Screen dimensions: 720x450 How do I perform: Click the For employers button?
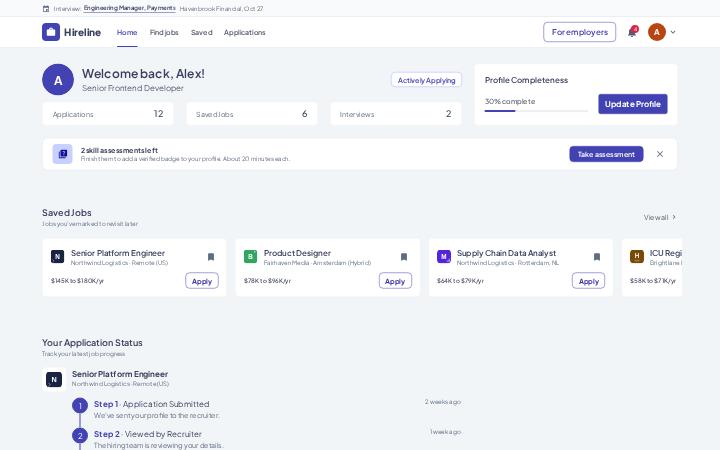[579, 32]
